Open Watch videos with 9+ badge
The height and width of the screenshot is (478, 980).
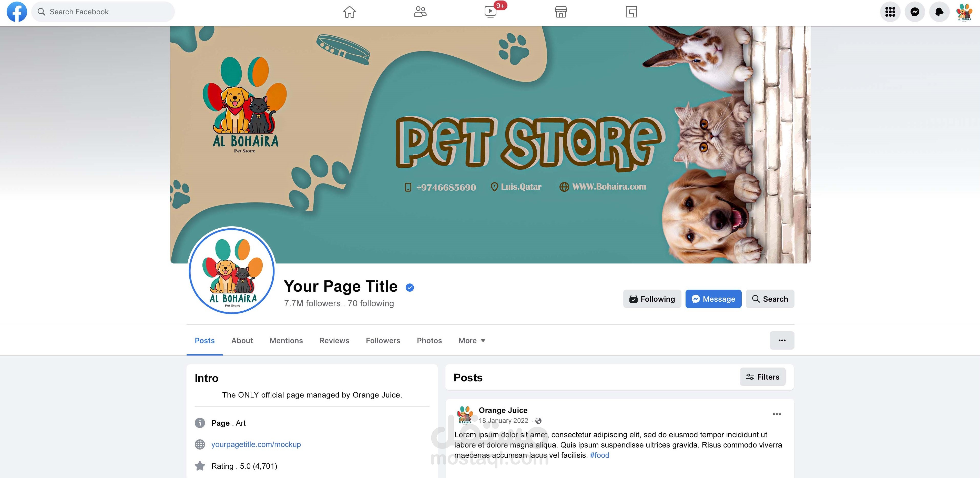491,12
